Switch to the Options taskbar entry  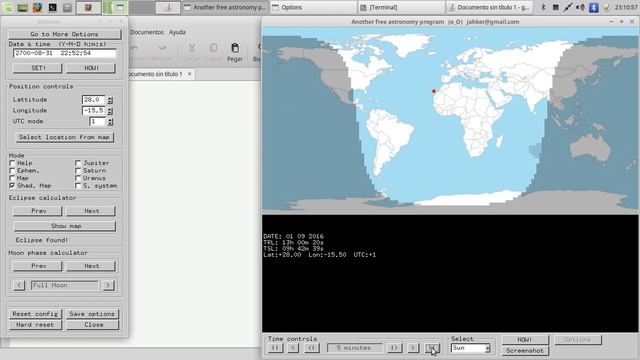click(x=313, y=7)
